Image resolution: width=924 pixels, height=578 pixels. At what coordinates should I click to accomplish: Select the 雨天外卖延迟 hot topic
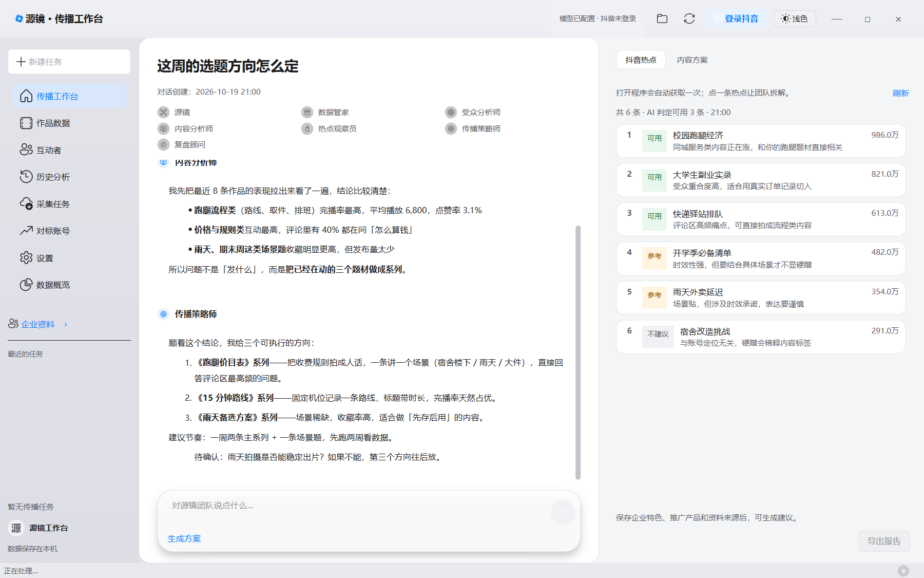(x=761, y=297)
